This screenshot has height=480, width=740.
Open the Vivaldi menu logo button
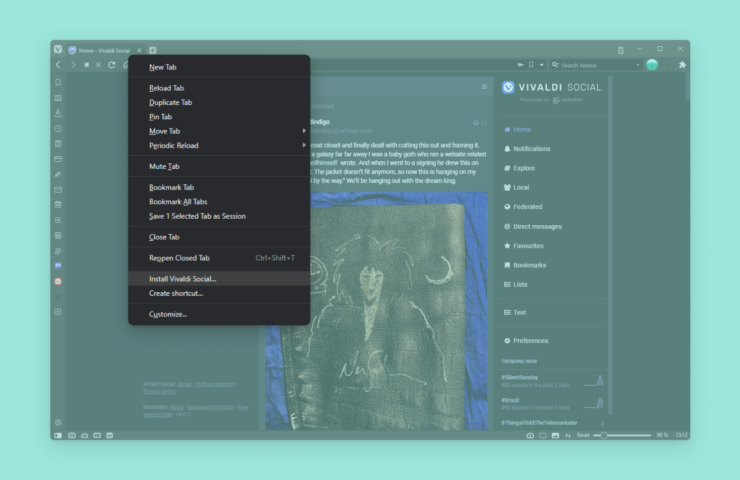[58, 49]
